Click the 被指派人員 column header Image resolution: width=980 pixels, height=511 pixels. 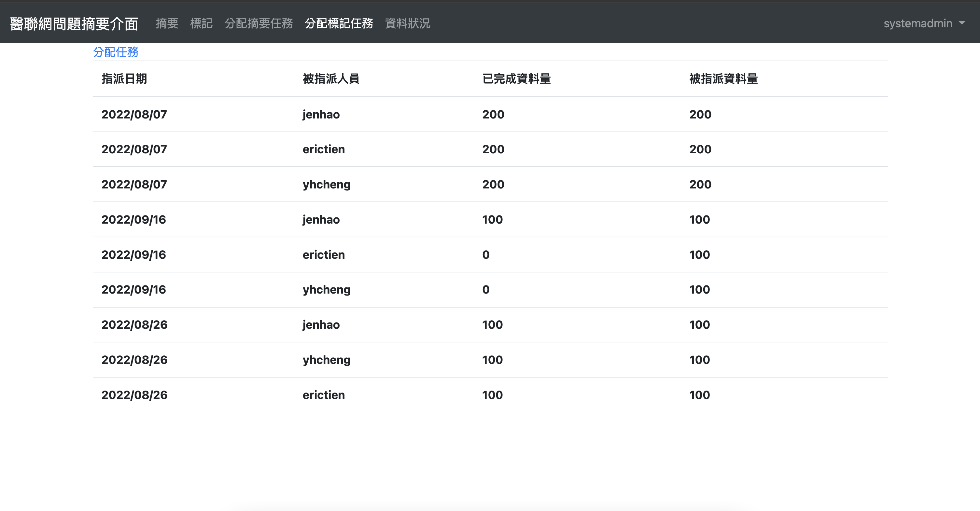click(331, 79)
